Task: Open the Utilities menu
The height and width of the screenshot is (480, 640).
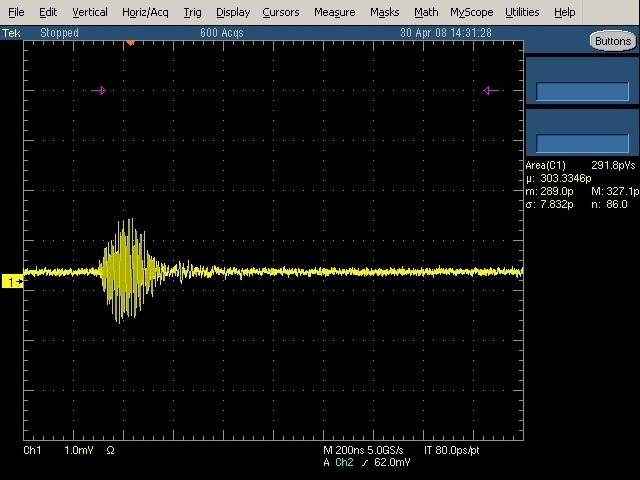Action: point(522,12)
